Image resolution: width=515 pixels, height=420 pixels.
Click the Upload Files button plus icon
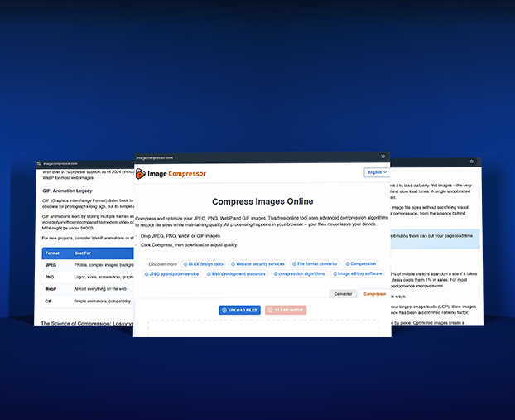pyautogui.click(x=224, y=310)
